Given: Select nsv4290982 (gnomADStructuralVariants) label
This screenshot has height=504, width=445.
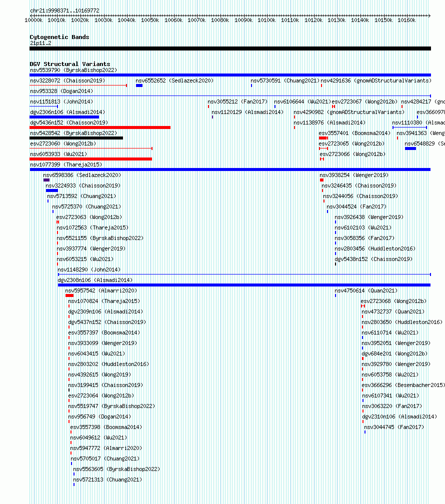Looking at the screenshot, I should [349, 112].
